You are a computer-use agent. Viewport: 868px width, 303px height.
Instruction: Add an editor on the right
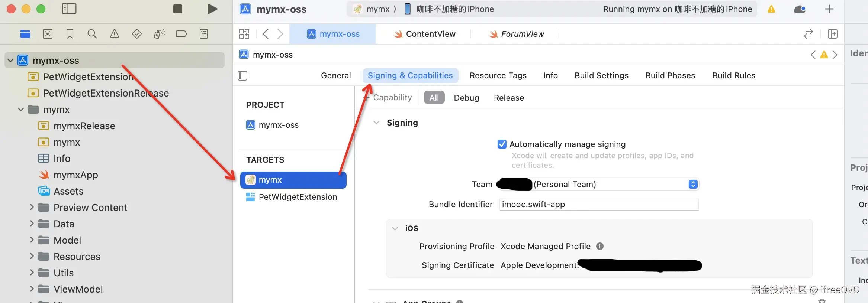pyautogui.click(x=833, y=34)
